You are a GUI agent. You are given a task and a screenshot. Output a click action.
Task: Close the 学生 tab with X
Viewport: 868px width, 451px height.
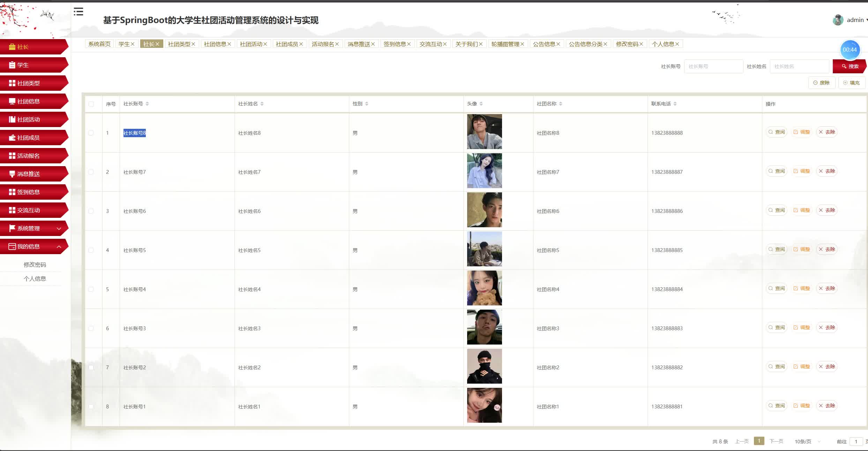pos(133,44)
